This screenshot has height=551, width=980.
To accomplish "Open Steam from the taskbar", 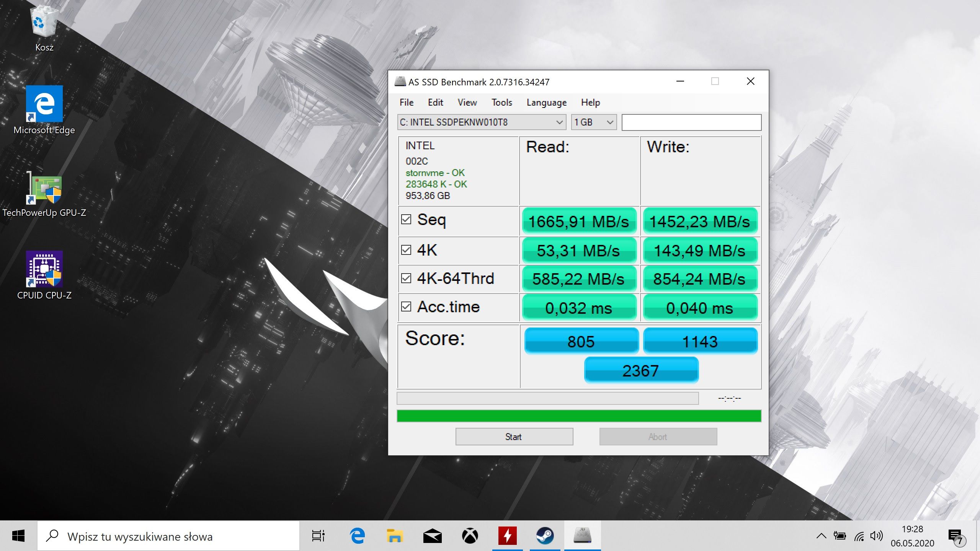I will click(x=545, y=536).
